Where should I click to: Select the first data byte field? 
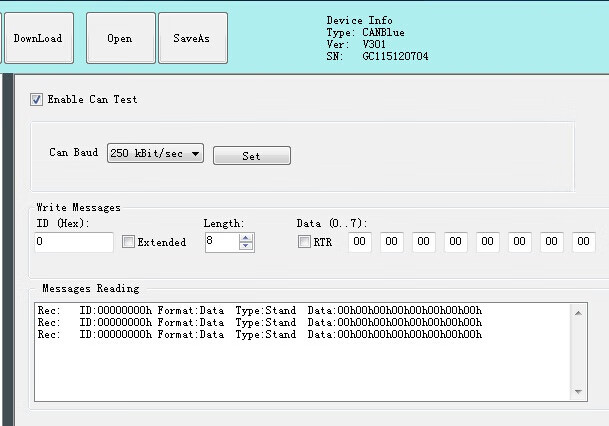point(359,242)
